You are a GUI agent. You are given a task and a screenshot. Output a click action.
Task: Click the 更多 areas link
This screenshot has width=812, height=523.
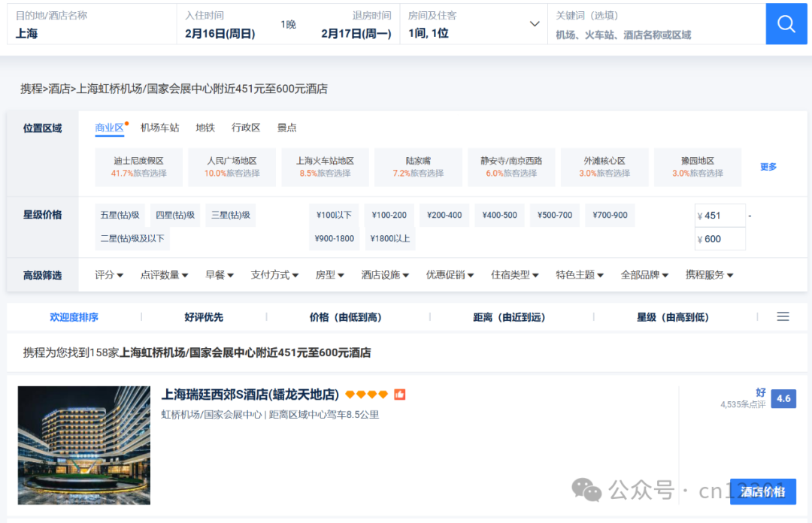coord(768,167)
